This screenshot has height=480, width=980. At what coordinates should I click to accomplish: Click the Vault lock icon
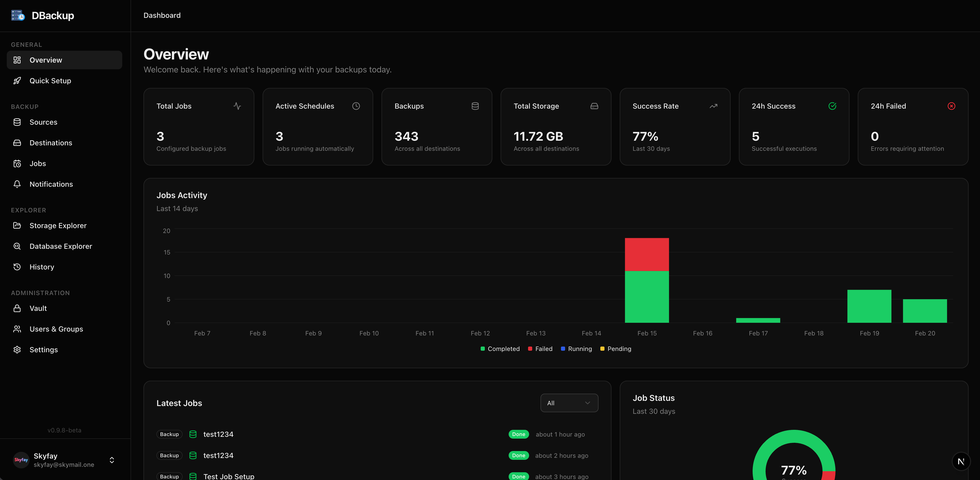(18, 308)
